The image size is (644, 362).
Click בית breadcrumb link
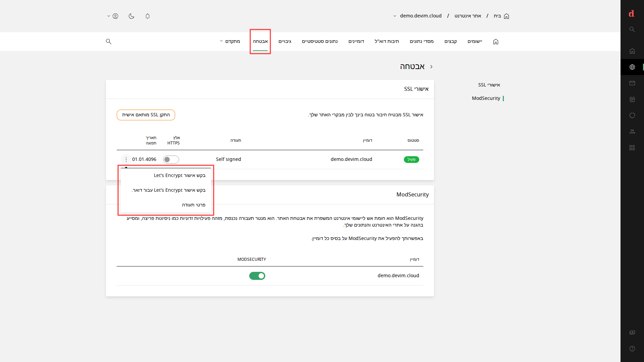click(x=497, y=16)
